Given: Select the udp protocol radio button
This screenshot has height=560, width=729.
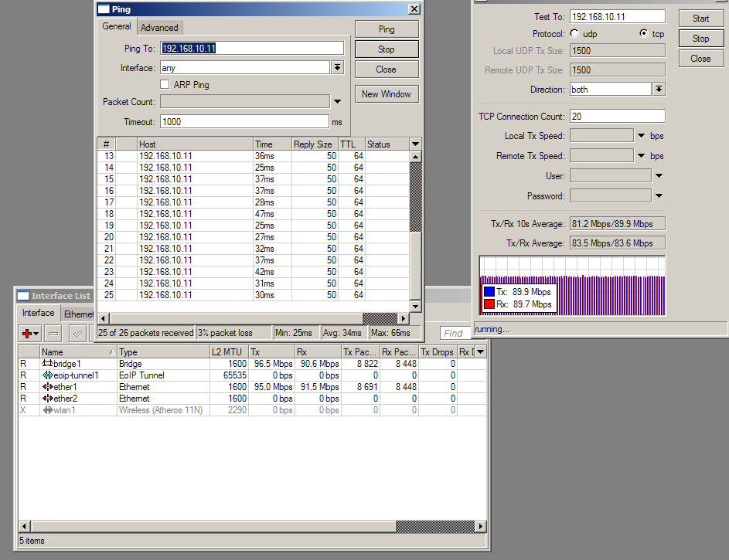Looking at the screenshot, I should click(x=574, y=34).
